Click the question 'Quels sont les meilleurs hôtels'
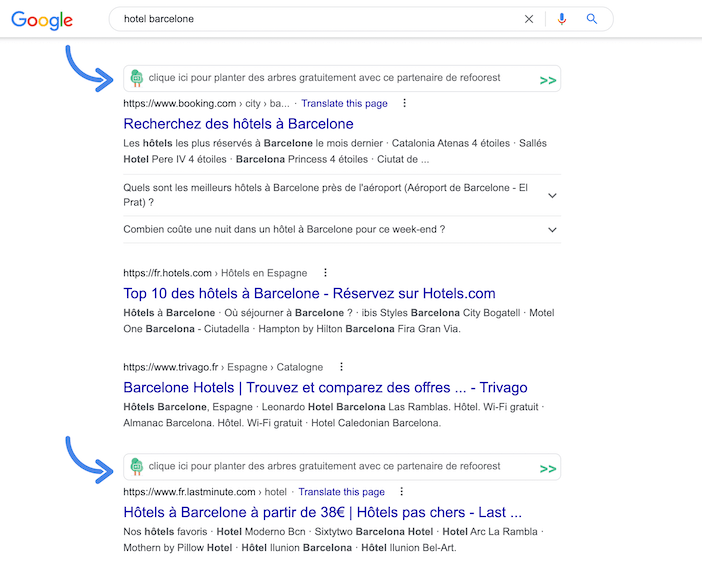This screenshot has width=702, height=561. [325, 195]
